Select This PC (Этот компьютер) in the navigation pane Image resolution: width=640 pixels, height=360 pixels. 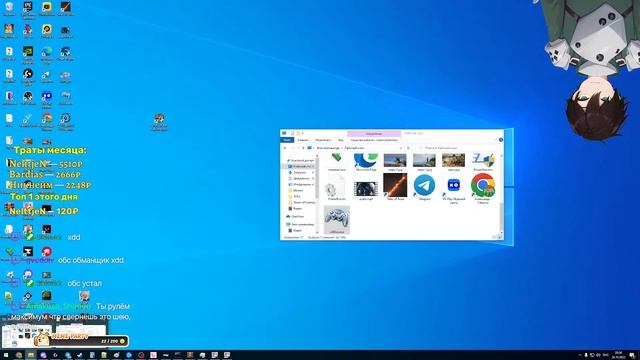(300, 224)
